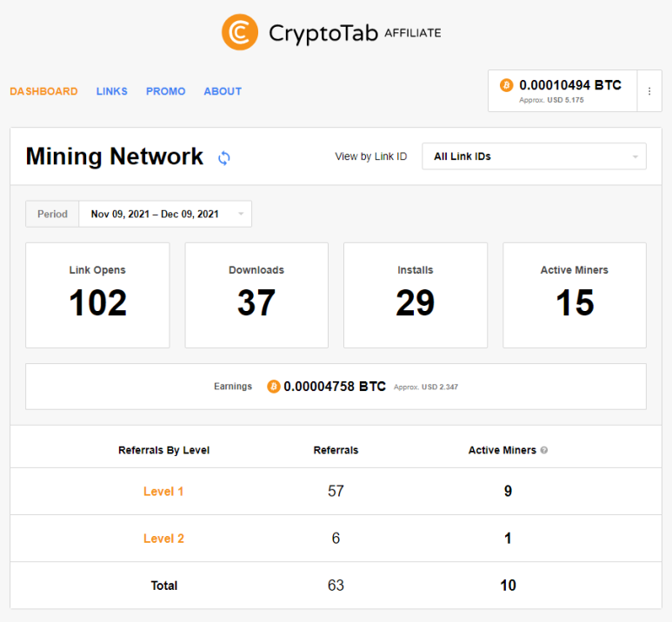Click Approx. USD 5.175 under the balance

(x=551, y=100)
